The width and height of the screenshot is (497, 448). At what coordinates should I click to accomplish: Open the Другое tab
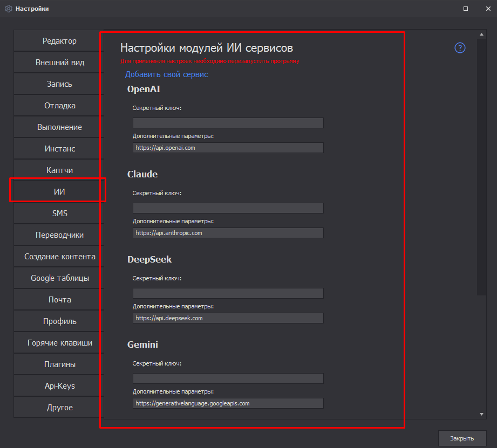pos(59,407)
